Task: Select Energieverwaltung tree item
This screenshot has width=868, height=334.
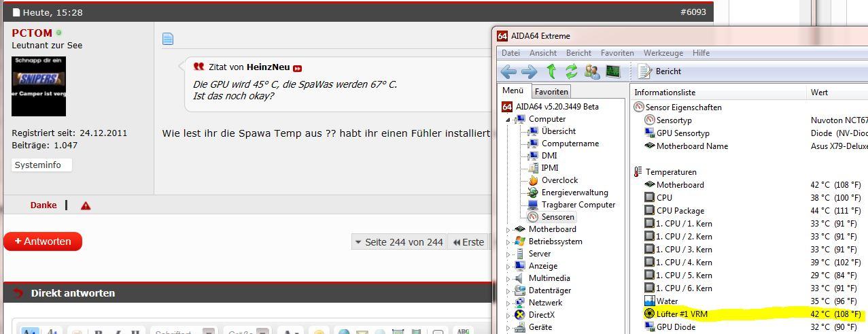Action: pos(568,193)
